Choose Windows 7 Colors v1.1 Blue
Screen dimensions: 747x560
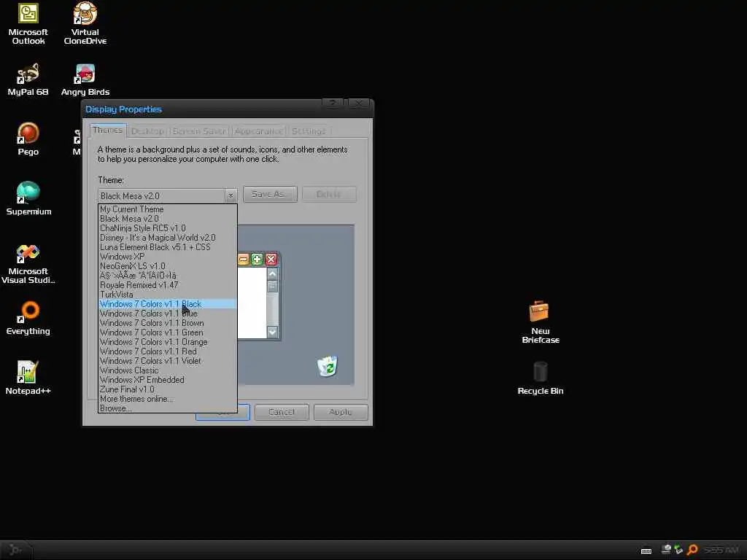(167, 314)
